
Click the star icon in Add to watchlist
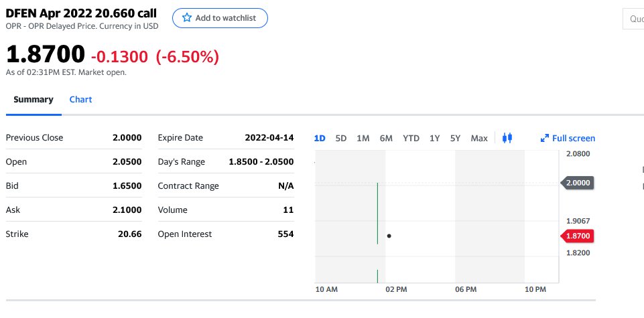(187, 17)
